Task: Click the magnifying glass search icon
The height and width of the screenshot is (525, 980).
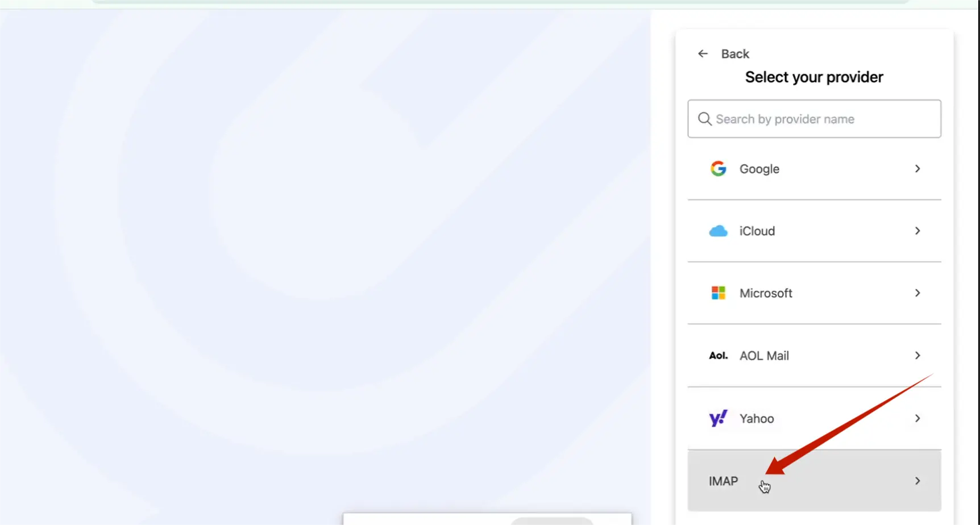Action: click(x=704, y=119)
